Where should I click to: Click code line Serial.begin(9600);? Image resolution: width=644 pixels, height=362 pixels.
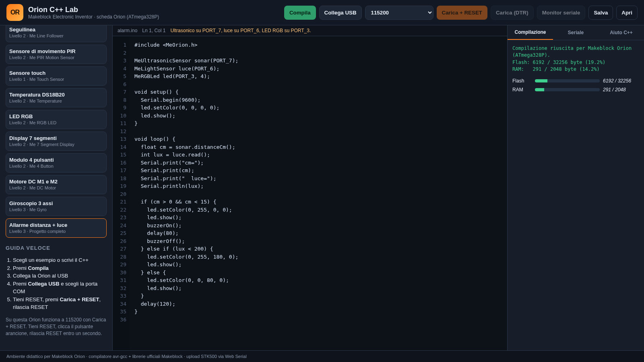click(170, 100)
